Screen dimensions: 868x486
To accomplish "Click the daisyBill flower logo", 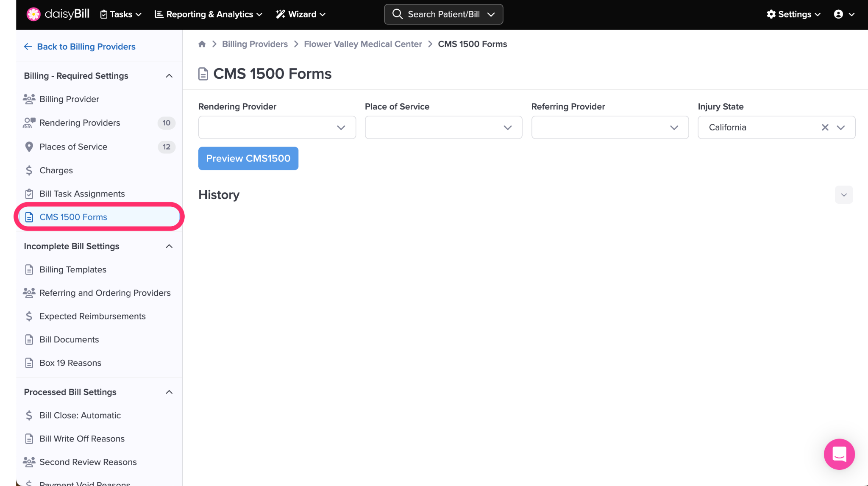I will coord(33,14).
